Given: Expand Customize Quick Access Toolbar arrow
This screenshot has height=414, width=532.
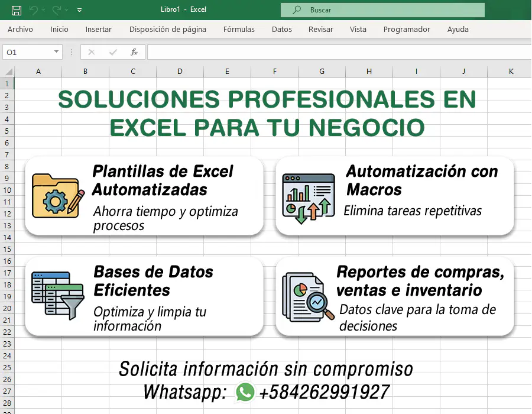Looking at the screenshot, I should (x=79, y=10).
